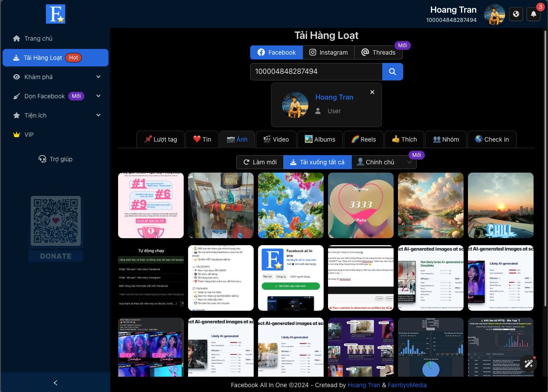Open the heart balloon 3333 thumbnail
The width and height of the screenshot is (548, 392).
361,205
